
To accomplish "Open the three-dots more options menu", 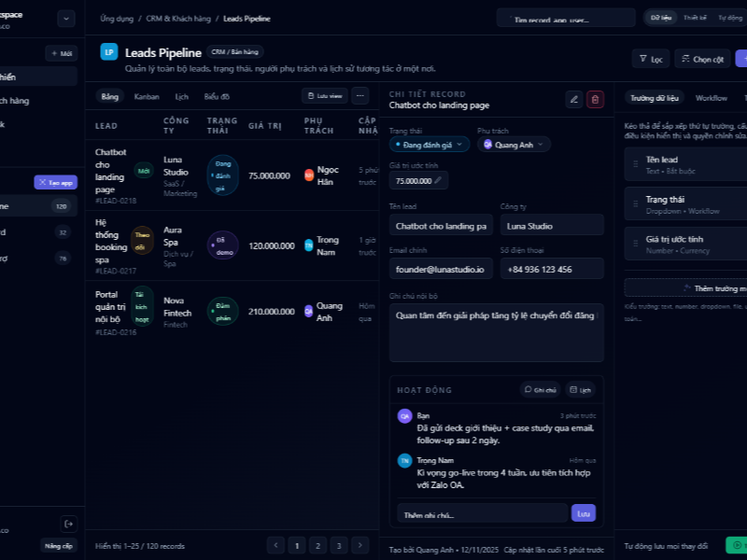I will tap(359, 95).
